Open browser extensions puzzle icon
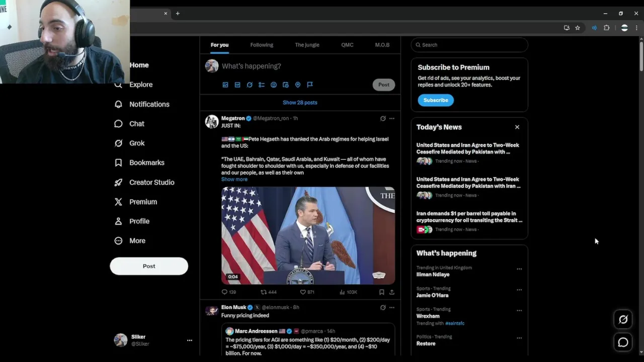Viewport: 644px width, 362px height. pos(607,28)
